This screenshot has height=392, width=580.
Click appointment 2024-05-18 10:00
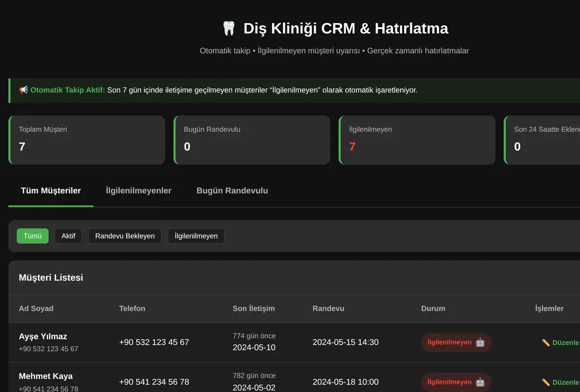[x=346, y=382]
